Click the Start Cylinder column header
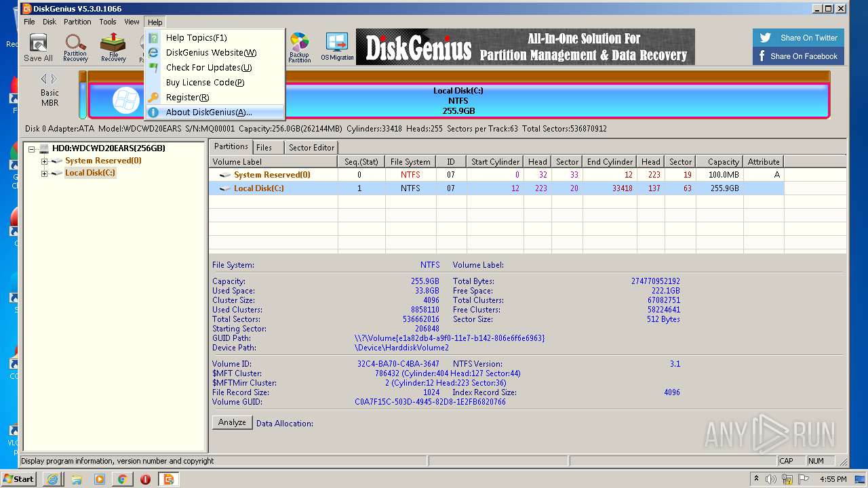 (x=496, y=162)
